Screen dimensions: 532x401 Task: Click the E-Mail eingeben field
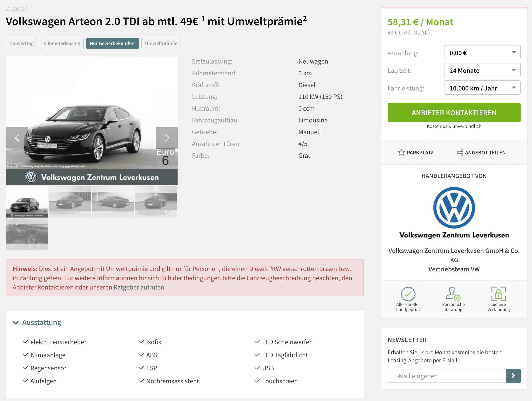pyautogui.click(x=447, y=376)
